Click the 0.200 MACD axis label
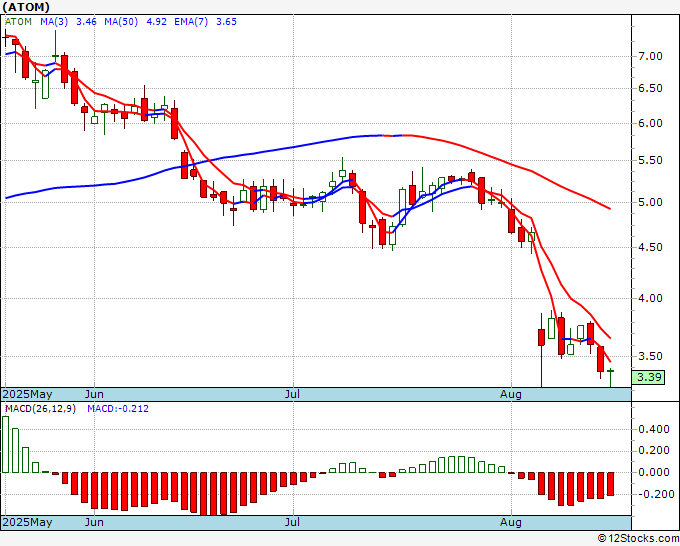This screenshot has height=546, width=680. pyautogui.click(x=654, y=451)
